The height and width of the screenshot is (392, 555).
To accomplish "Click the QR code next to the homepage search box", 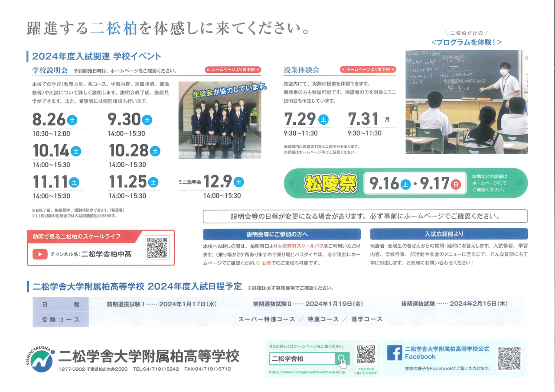I will point(366,354).
